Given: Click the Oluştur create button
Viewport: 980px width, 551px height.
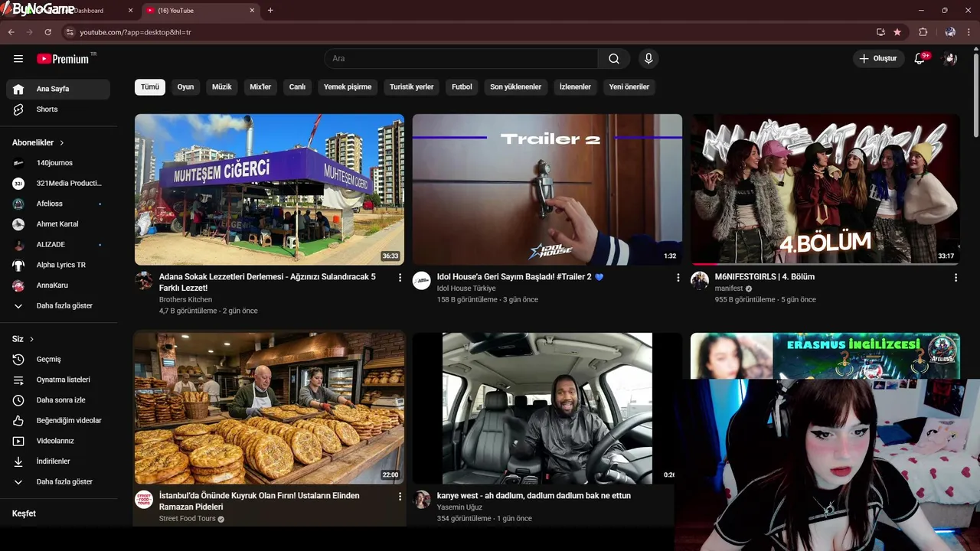Looking at the screenshot, I should 877,59.
